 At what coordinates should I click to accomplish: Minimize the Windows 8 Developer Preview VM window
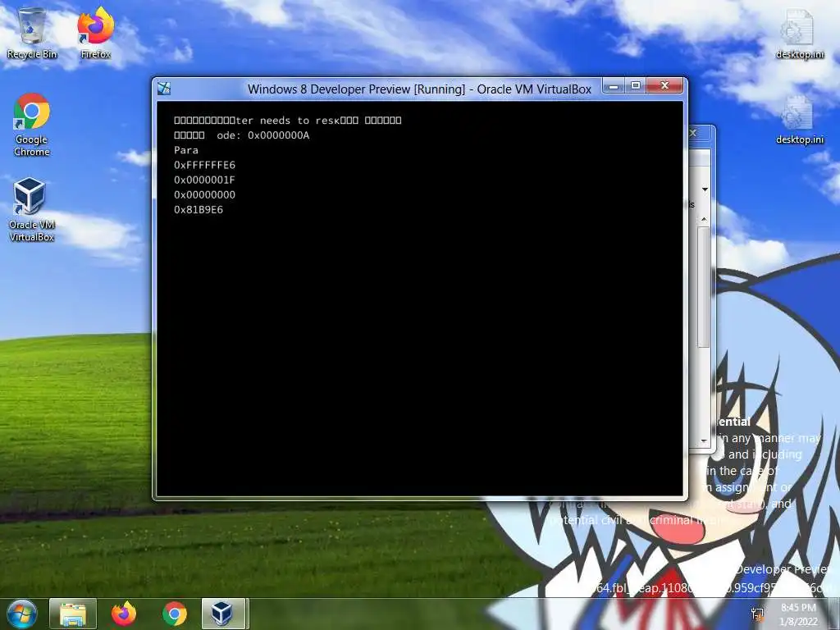(614, 85)
